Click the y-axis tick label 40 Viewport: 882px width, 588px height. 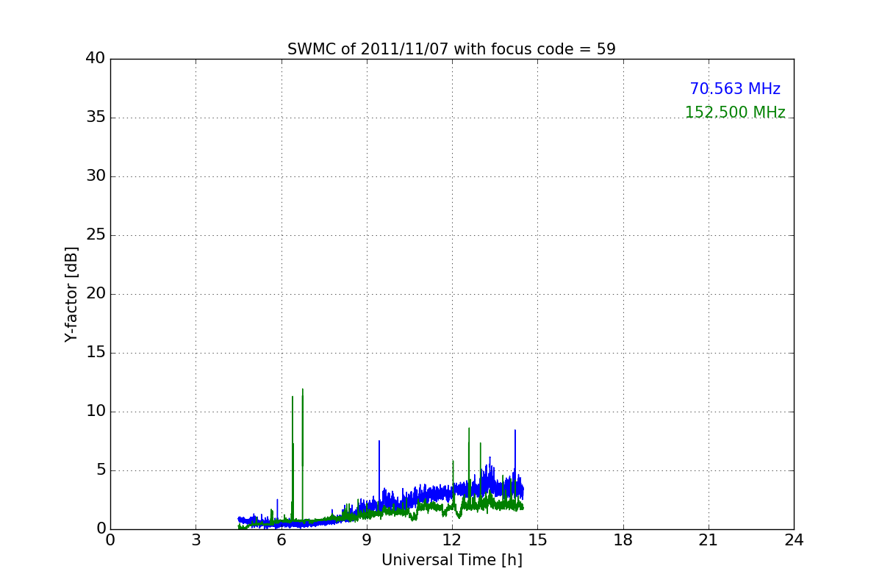click(96, 59)
